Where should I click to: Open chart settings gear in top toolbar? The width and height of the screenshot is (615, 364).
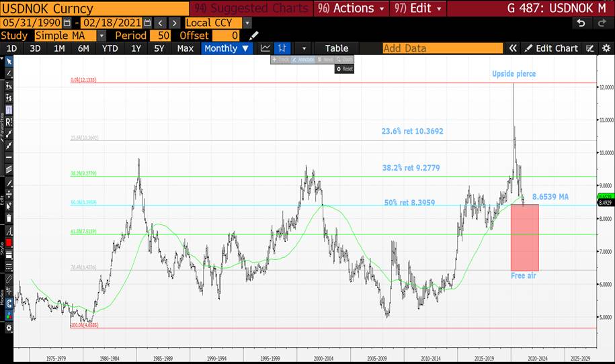(606, 48)
